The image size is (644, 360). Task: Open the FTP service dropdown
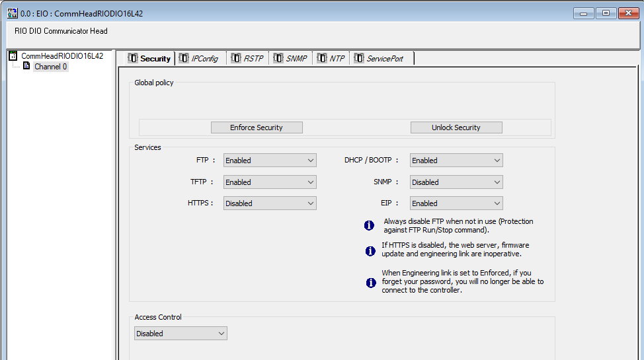point(270,161)
